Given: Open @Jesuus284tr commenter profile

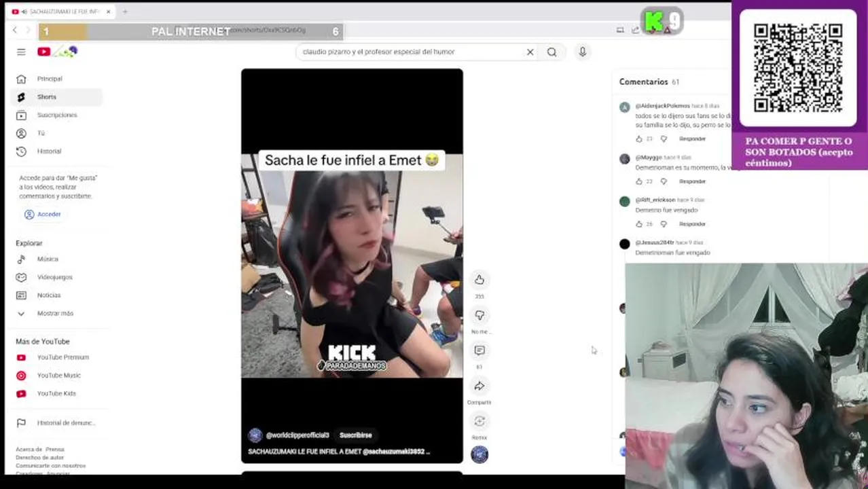Looking at the screenshot, I should click(654, 242).
